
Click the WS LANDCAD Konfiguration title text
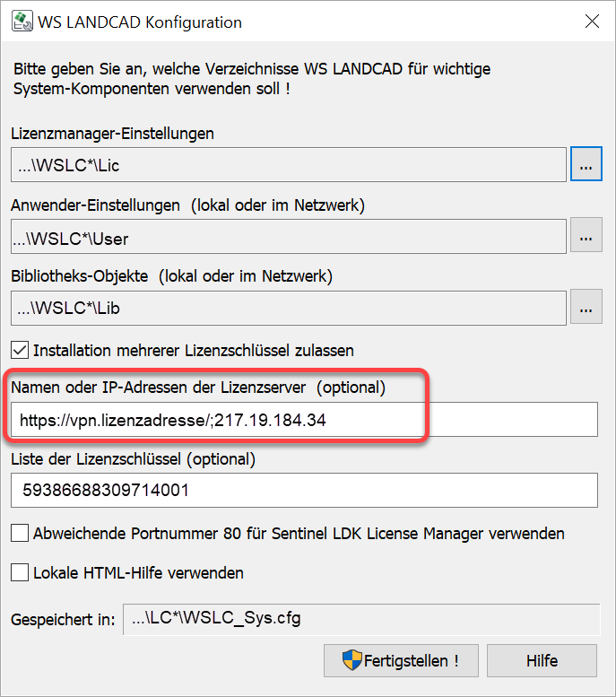tap(139, 22)
